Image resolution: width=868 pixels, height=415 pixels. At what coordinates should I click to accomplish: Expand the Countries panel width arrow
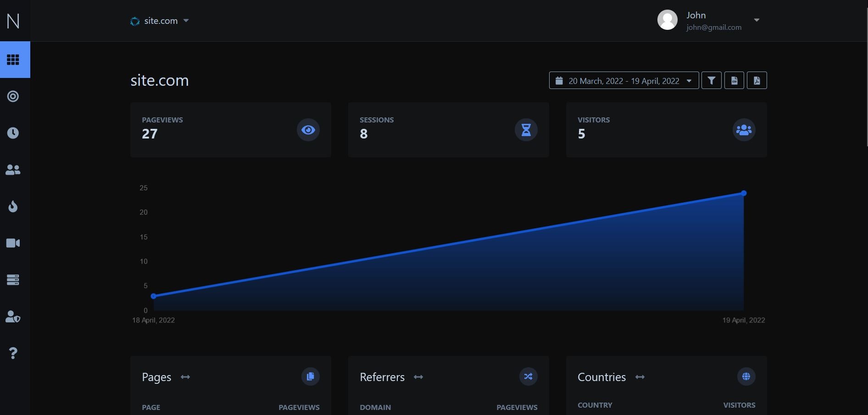click(x=640, y=377)
